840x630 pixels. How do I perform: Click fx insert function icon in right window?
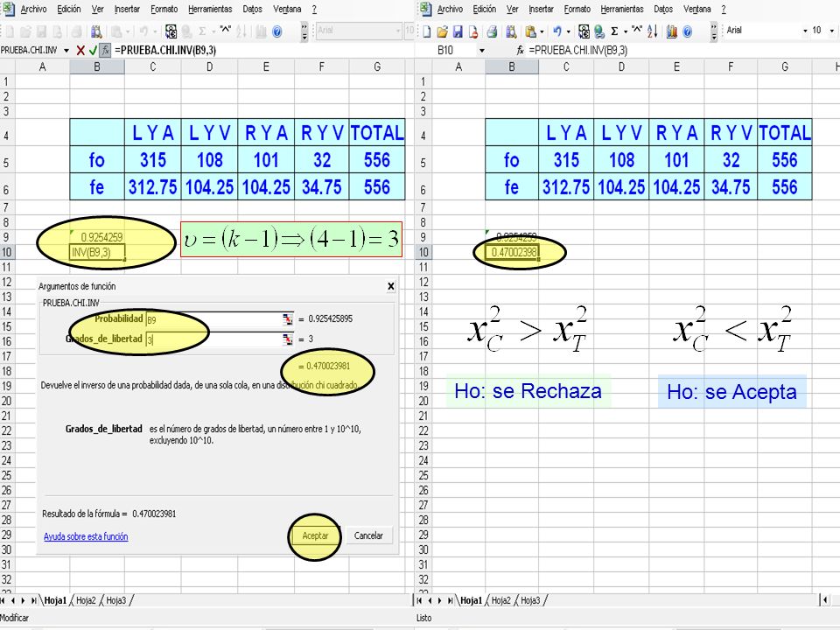520,51
